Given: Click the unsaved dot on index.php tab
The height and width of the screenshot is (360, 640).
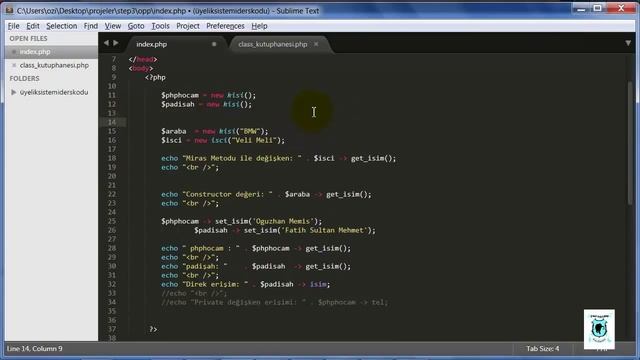Looking at the screenshot, I should 214,44.
